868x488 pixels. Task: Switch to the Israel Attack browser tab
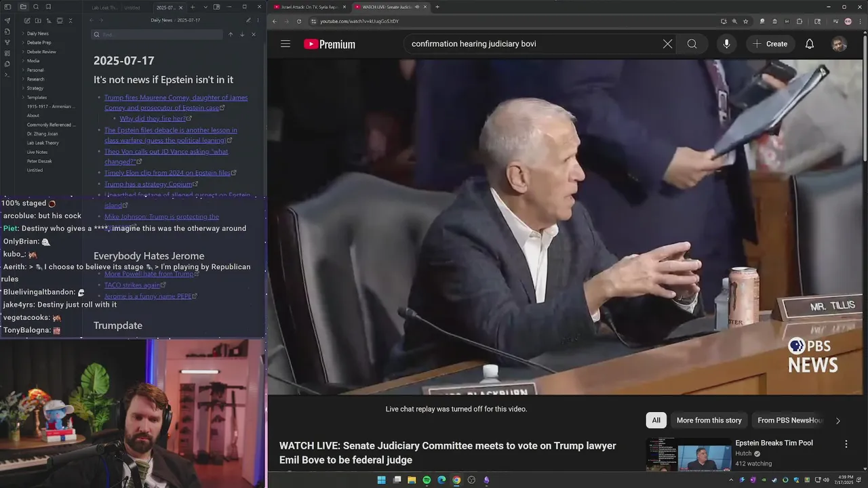click(309, 7)
